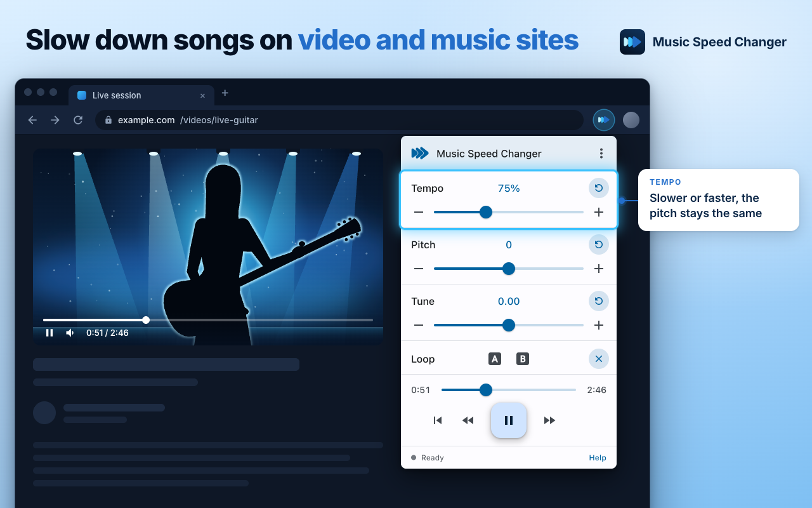Click the Pitch slider handle
812x508 pixels.
[x=509, y=269]
